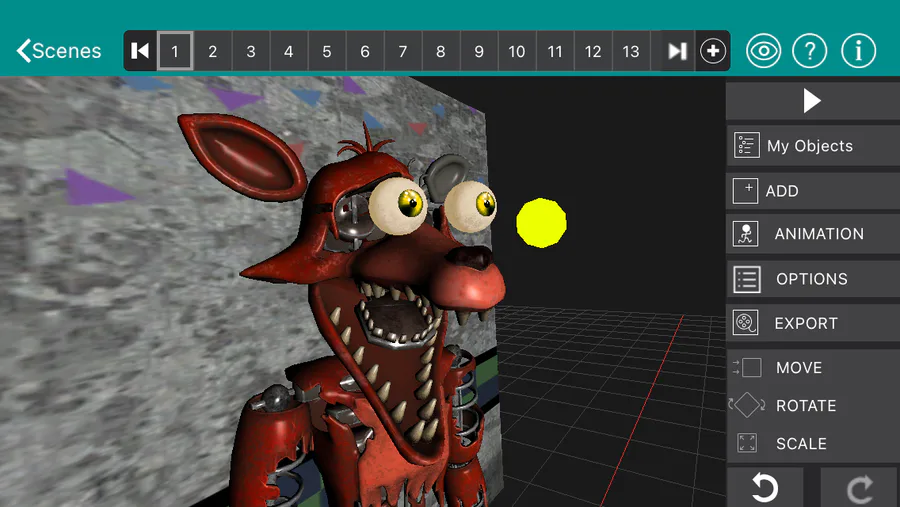Open the ADD menu
The width and height of the screenshot is (900, 507).
tap(813, 191)
